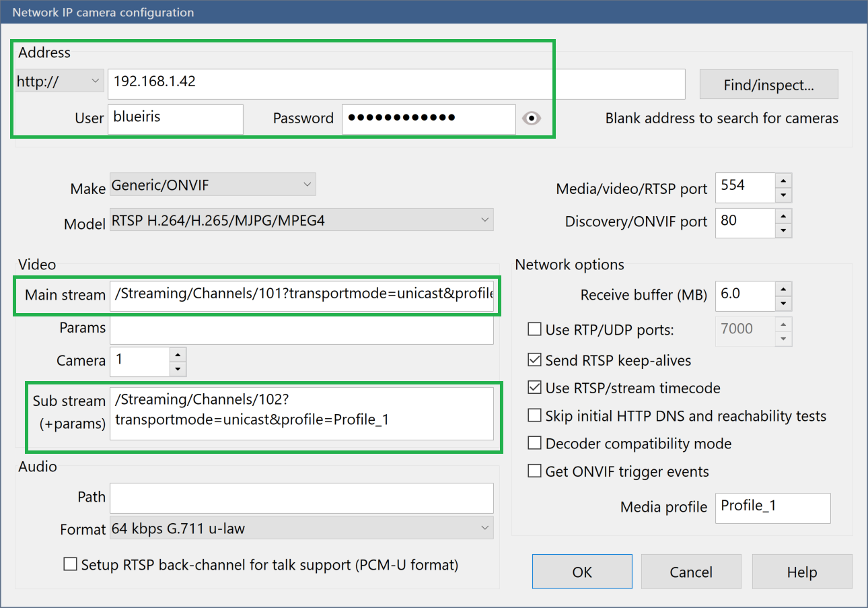Decrease the RTSP port value
This screenshot has height=608, width=868.
click(783, 195)
